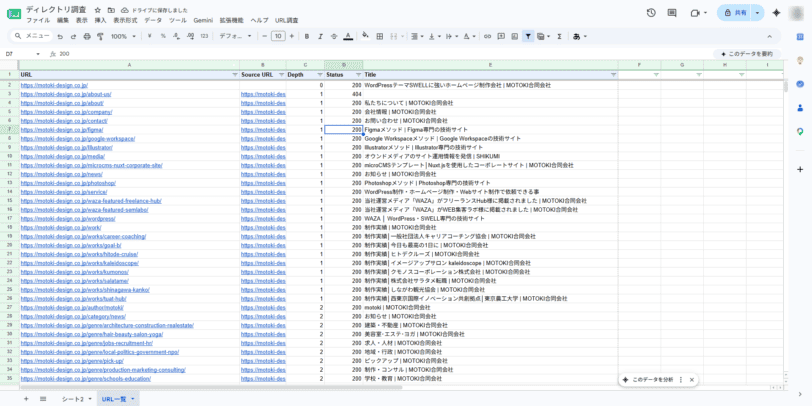Insert a link with the link icon

(487, 36)
